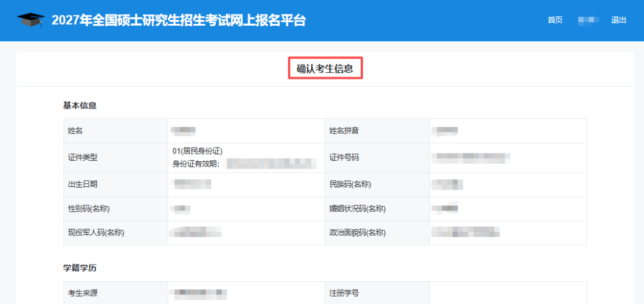Select the 民族码(名称) label cell
644x304 pixels.
(377, 185)
